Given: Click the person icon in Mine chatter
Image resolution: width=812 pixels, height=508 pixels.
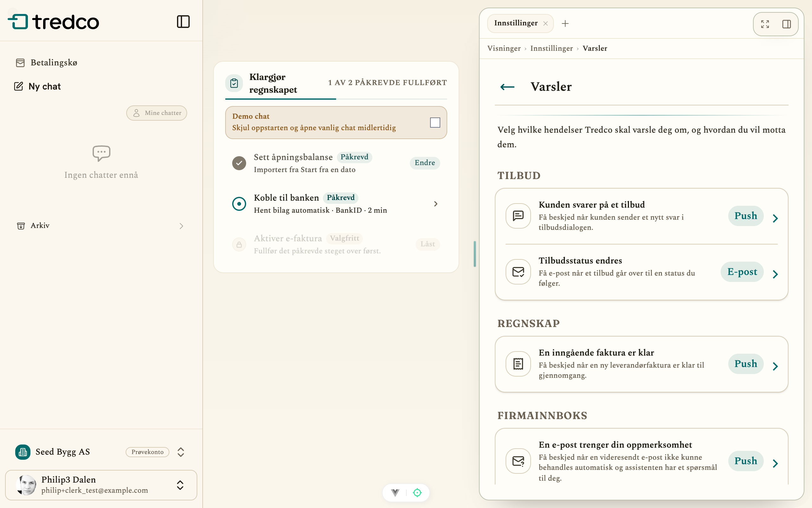Looking at the screenshot, I should pyautogui.click(x=136, y=113).
